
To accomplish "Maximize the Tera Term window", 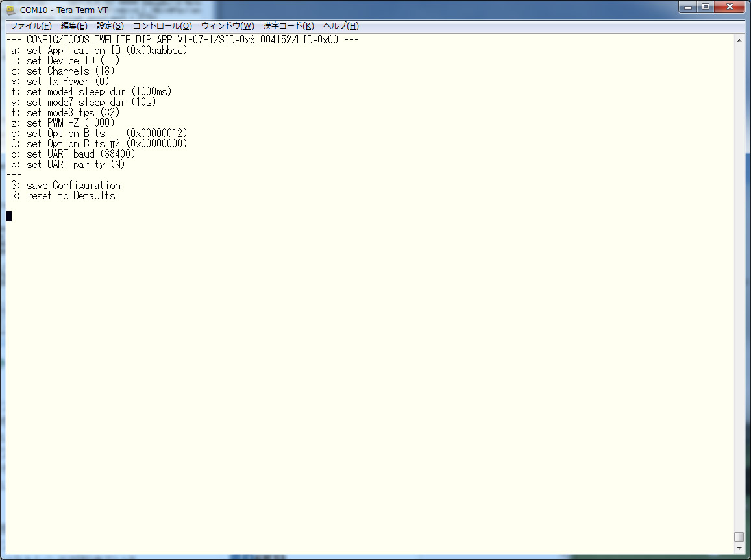I will click(705, 6).
